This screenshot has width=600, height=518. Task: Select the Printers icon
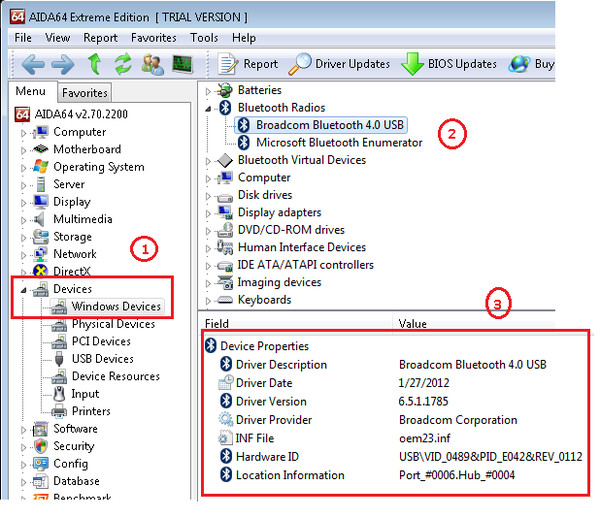(59, 411)
